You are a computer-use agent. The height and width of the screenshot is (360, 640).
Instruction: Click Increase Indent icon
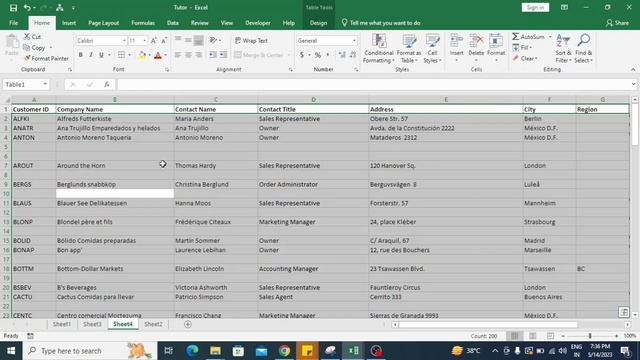pyautogui.click(x=223, y=55)
